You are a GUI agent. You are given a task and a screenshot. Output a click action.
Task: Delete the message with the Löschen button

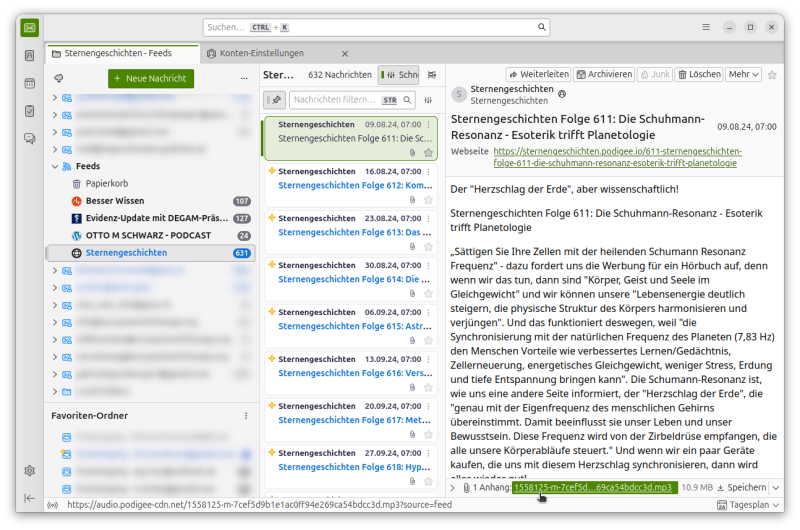(699, 74)
